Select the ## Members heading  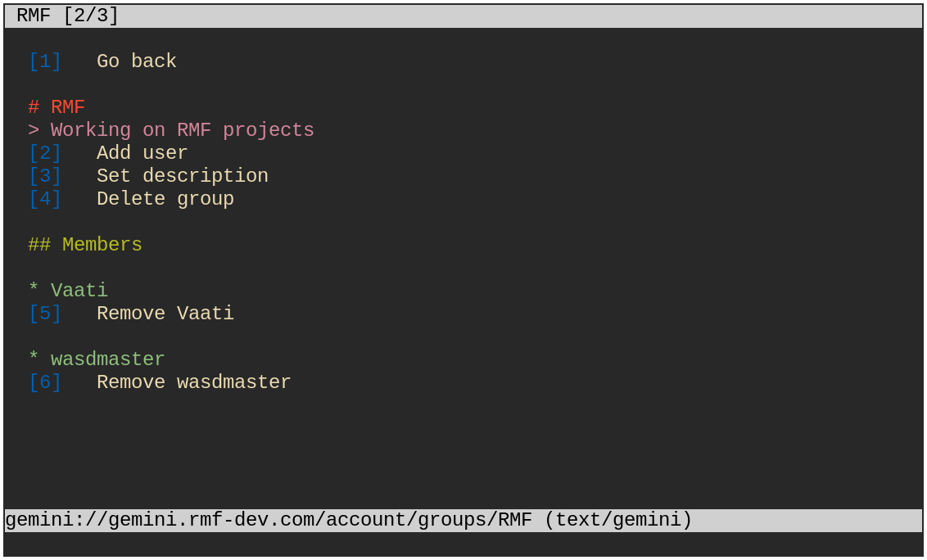[85, 244]
